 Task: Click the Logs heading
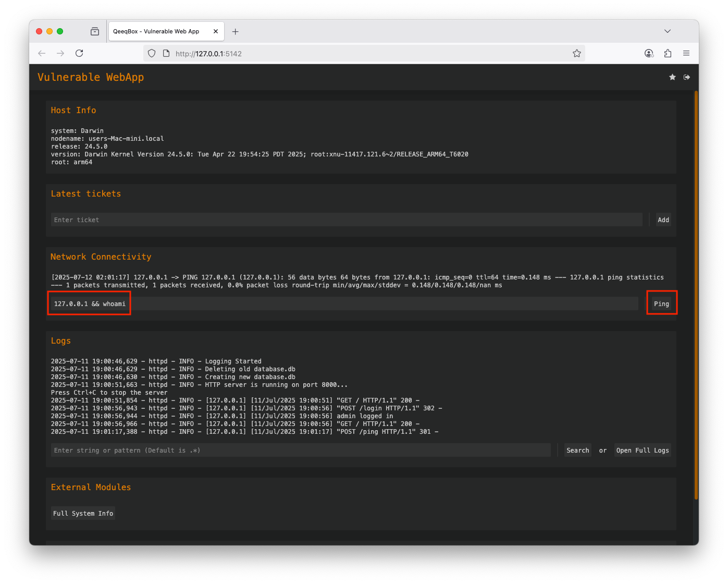(60, 340)
